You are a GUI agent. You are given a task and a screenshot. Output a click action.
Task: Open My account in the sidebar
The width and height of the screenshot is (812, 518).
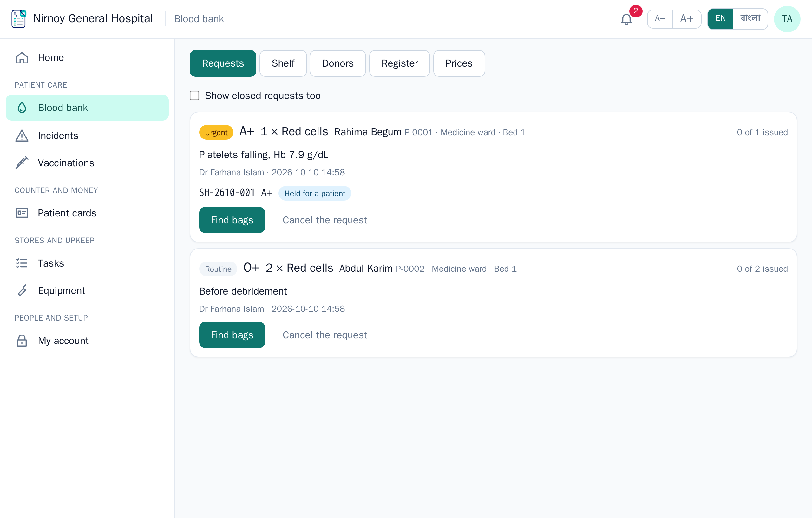(x=87, y=341)
